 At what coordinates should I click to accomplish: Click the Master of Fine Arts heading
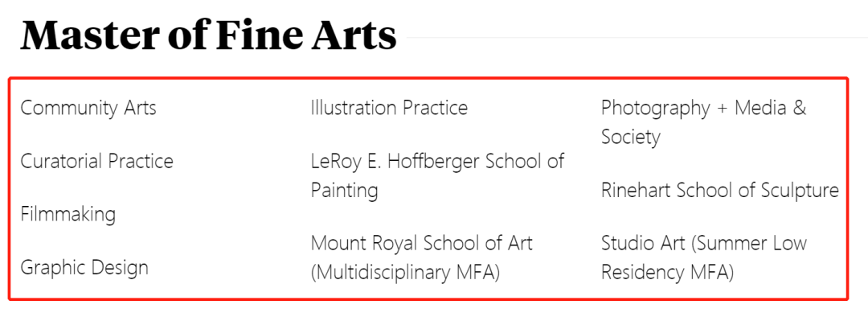coord(209,35)
